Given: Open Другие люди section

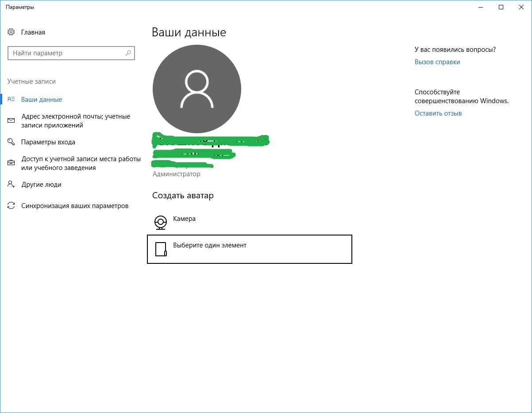Looking at the screenshot, I should (41, 185).
